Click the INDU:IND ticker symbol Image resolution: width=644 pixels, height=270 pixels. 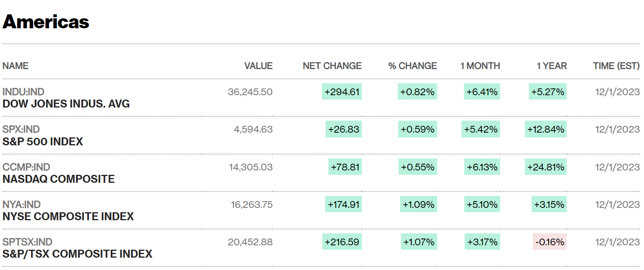(x=23, y=92)
